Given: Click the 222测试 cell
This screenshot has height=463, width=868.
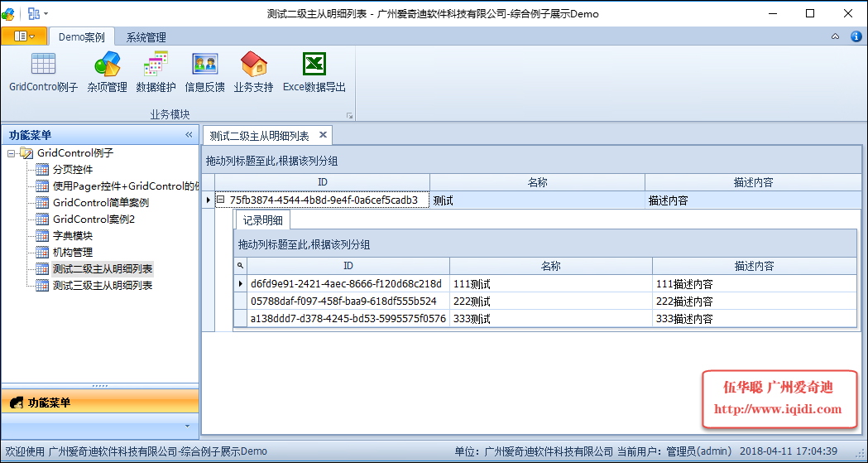Looking at the screenshot, I should click(551, 301).
